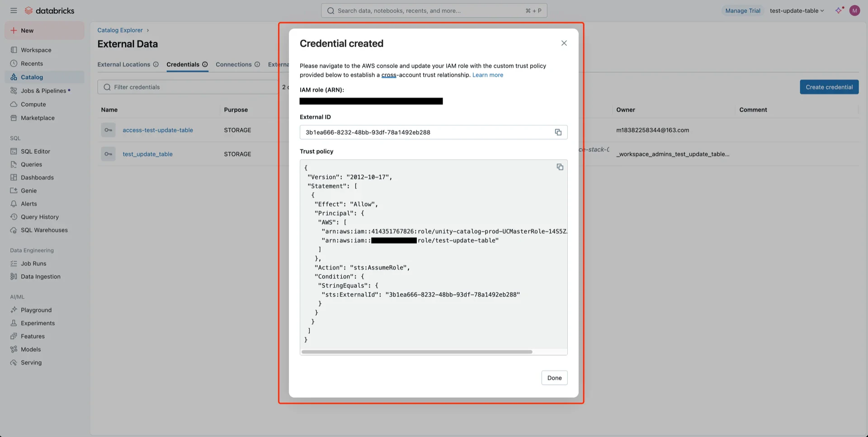
Task: Open Experiments in the sidebar
Action: click(44, 323)
